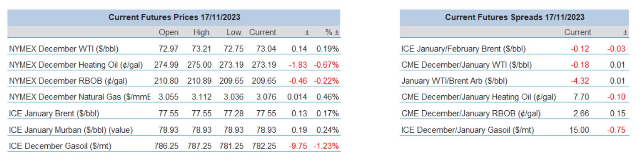Screen dimensions: 644x165
Task: Select CME December/January Heating Oil spread label
Action: [479, 97]
